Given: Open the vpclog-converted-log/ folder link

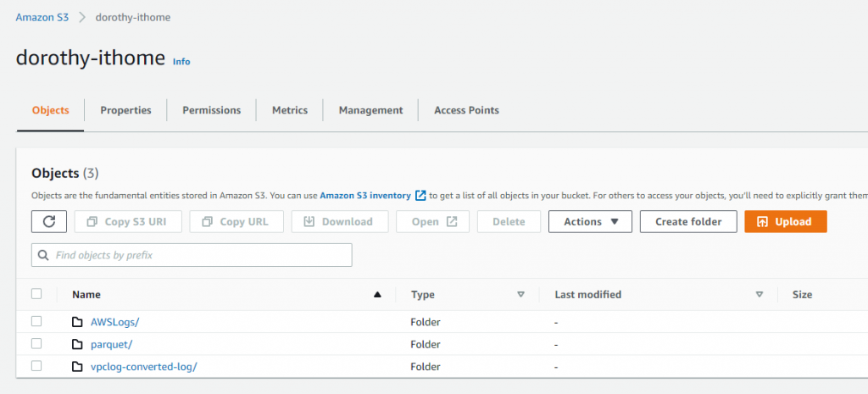Looking at the screenshot, I should tap(144, 366).
